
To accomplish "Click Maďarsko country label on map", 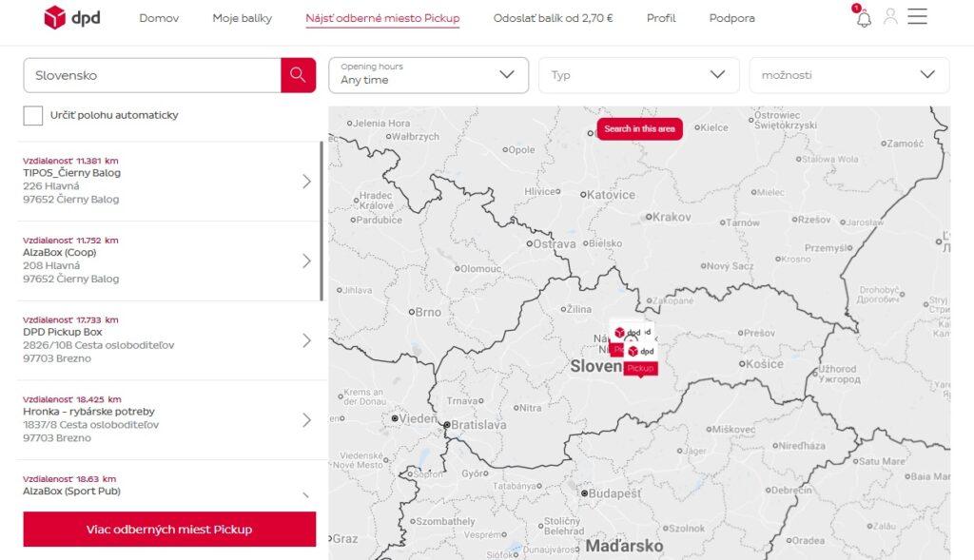I will 624,546.
